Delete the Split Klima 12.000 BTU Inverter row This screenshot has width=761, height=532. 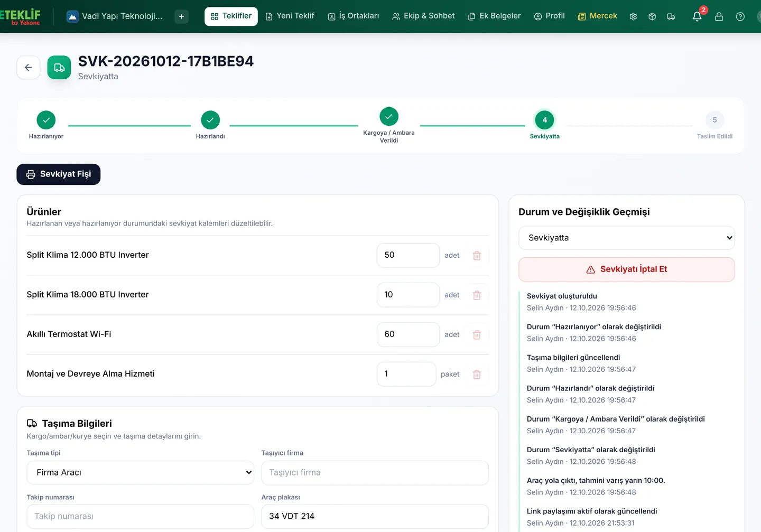tap(477, 256)
